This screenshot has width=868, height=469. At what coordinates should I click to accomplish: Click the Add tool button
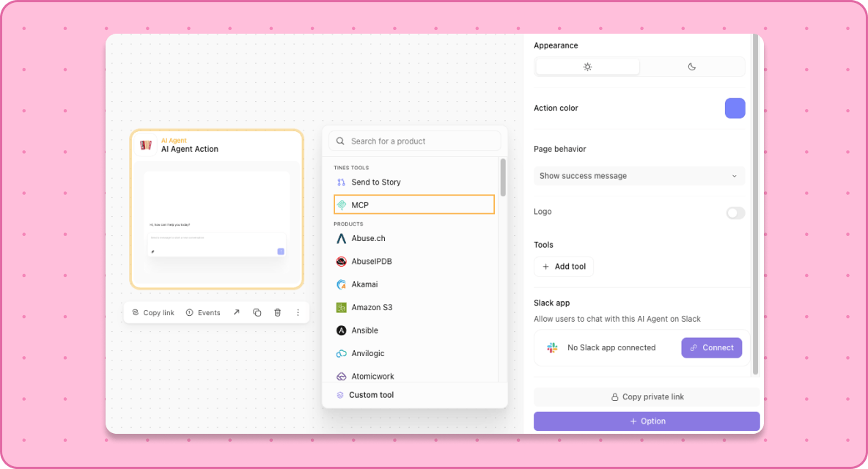[x=564, y=267]
